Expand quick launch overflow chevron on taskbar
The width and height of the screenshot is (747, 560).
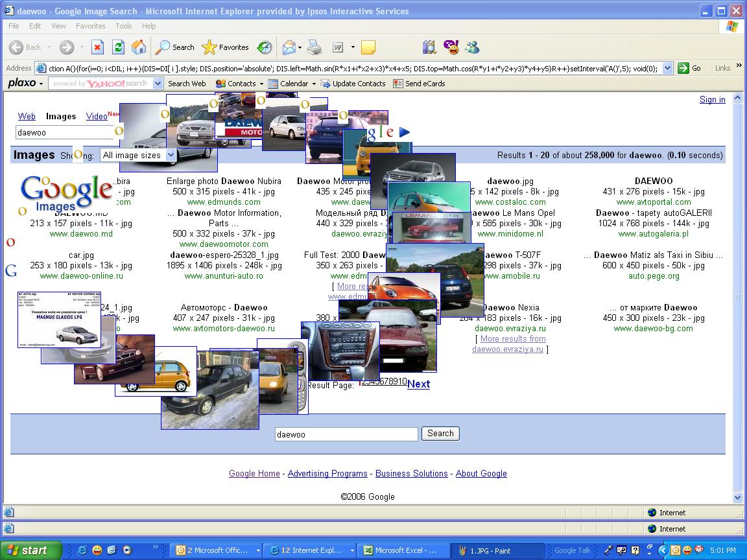[155, 547]
